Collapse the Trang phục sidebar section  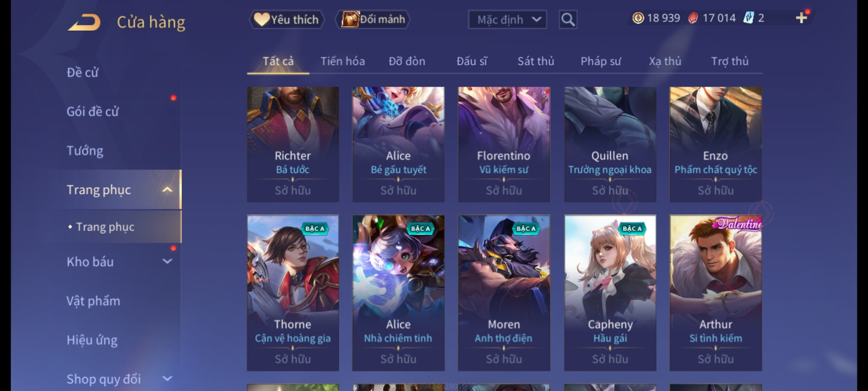tap(167, 190)
